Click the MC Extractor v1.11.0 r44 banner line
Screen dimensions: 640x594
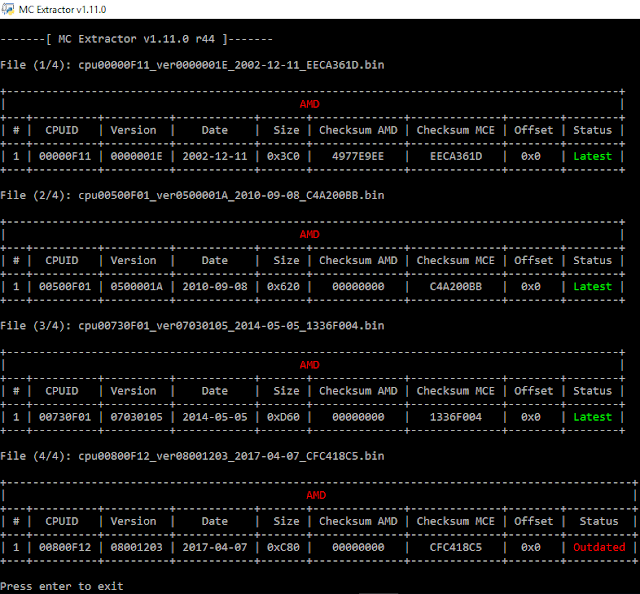pos(136,39)
